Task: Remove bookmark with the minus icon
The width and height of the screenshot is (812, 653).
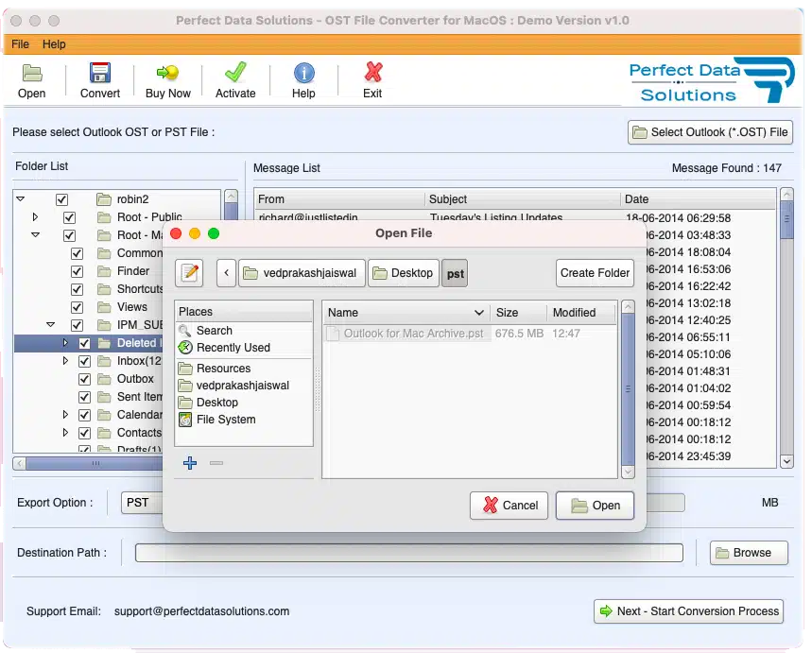Action: pos(216,463)
